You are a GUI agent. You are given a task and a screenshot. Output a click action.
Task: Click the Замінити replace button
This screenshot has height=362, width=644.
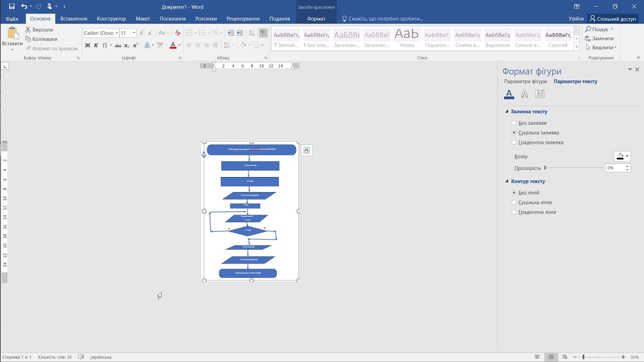(599, 39)
